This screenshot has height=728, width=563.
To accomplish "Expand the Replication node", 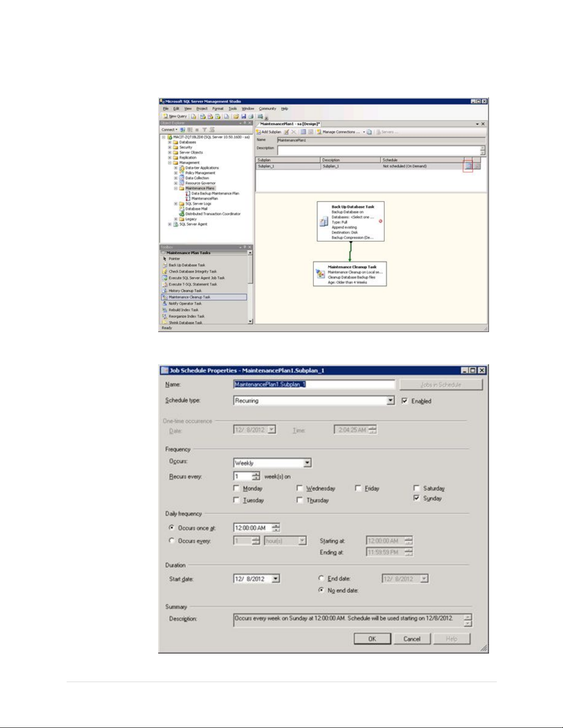I will coord(170,158).
